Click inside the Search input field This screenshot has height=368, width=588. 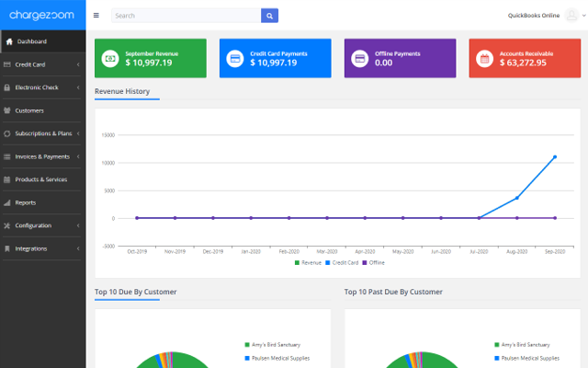(186, 16)
